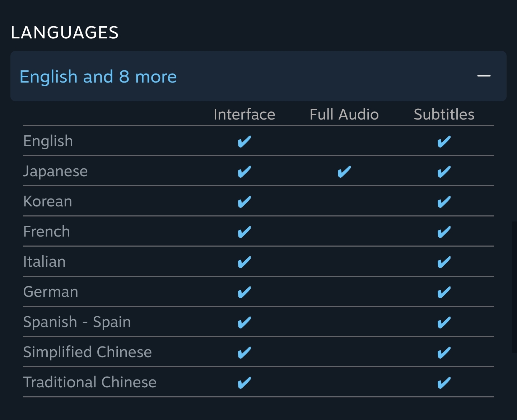Select the Traditional Chinese row label
This screenshot has width=517, height=420.
click(x=90, y=382)
